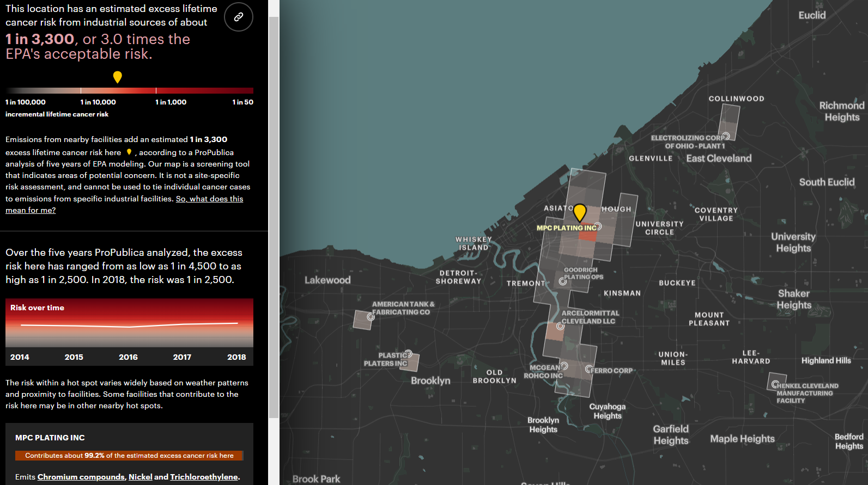Select the Plastic Platers Inc facility marker

408,354
